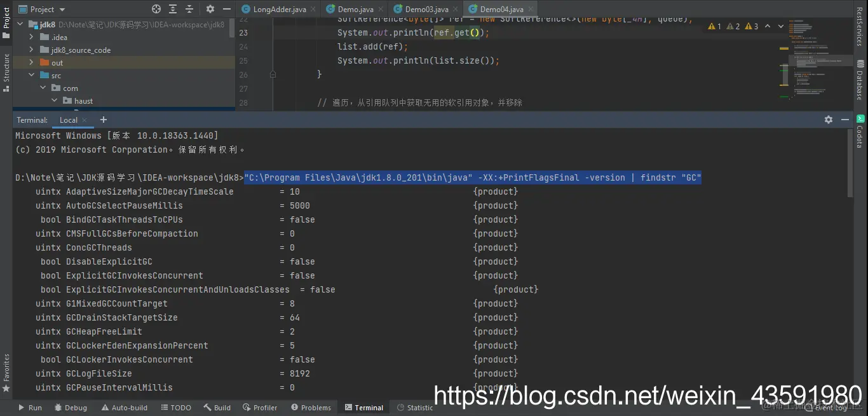This screenshot has width=868, height=416.
Task: Open the Build tool window
Action: (217, 408)
